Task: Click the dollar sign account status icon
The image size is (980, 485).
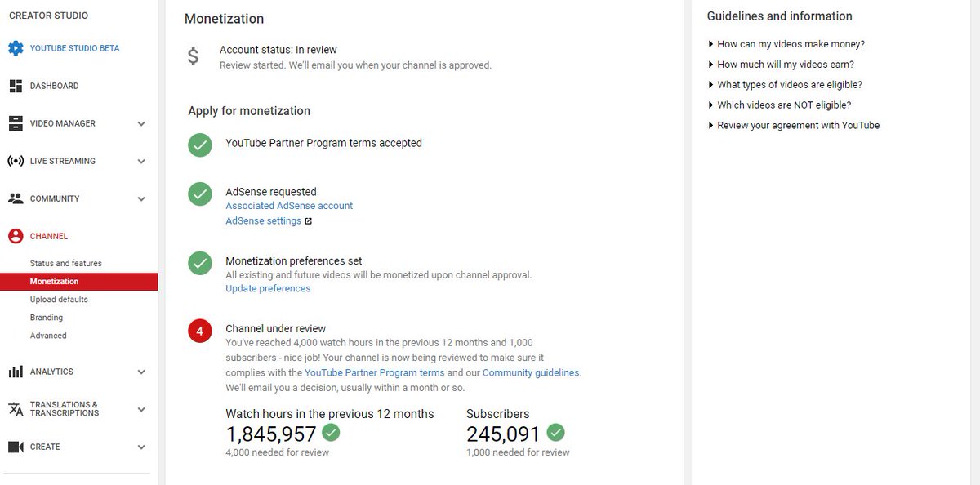Action: pos(193,56)
